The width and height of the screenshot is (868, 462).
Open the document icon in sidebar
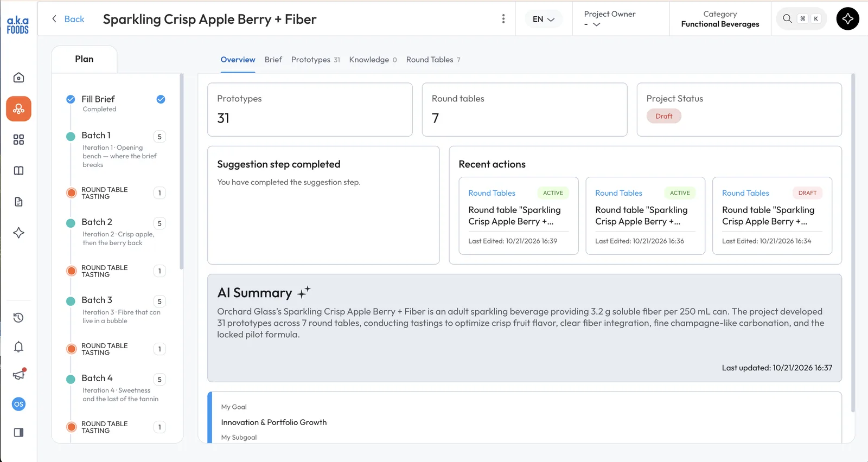tap(18, 202)
